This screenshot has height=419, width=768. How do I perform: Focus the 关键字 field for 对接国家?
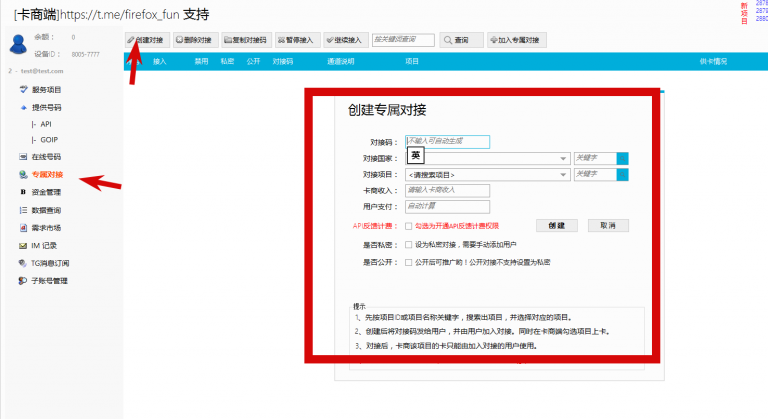coord(595,158)
